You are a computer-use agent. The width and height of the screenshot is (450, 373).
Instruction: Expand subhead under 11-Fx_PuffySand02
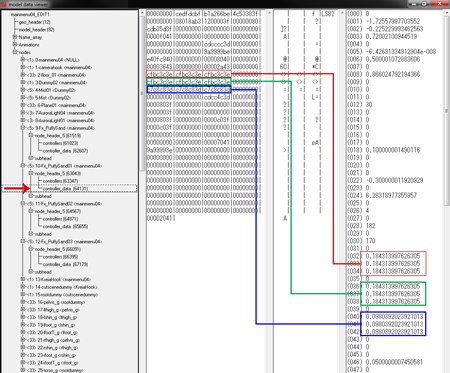point(31,234)
